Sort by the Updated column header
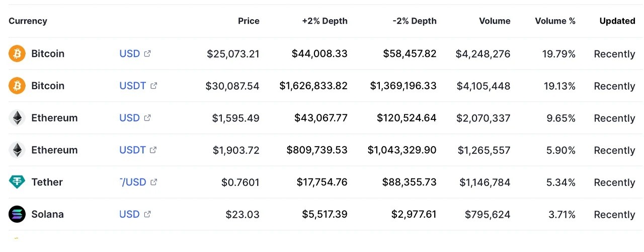Screen dimensions: 644x252 pos(617,21)
